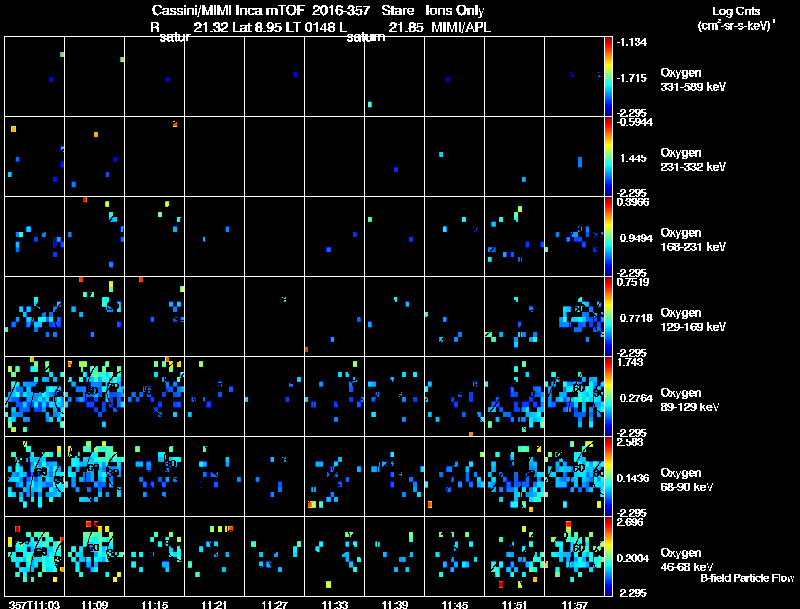Click the 11:09 time label
800x609 pixels.
(x=94, y=604)
